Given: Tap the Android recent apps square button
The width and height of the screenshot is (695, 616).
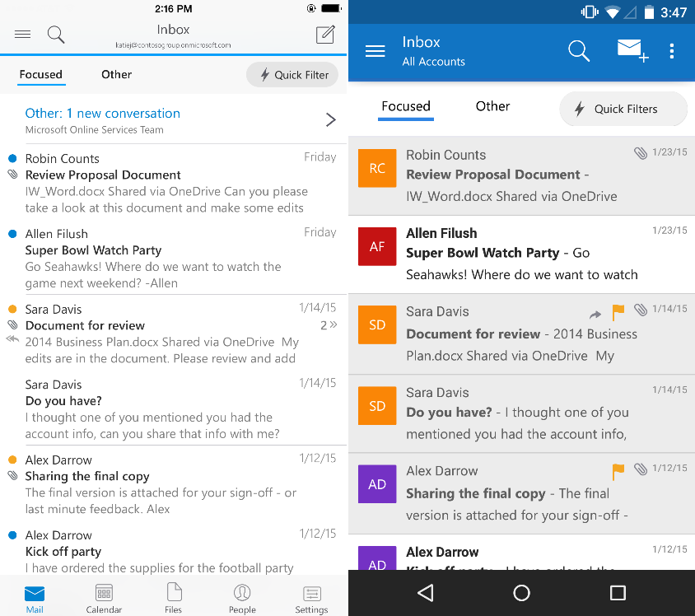Looking at the screenshot, I should tap(618, 593).
